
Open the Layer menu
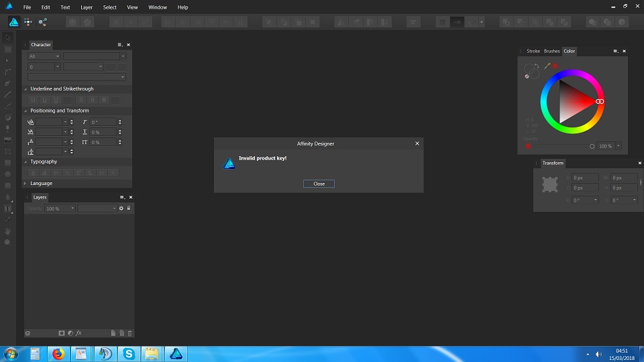pyautogui.click(x=87, y=7)
